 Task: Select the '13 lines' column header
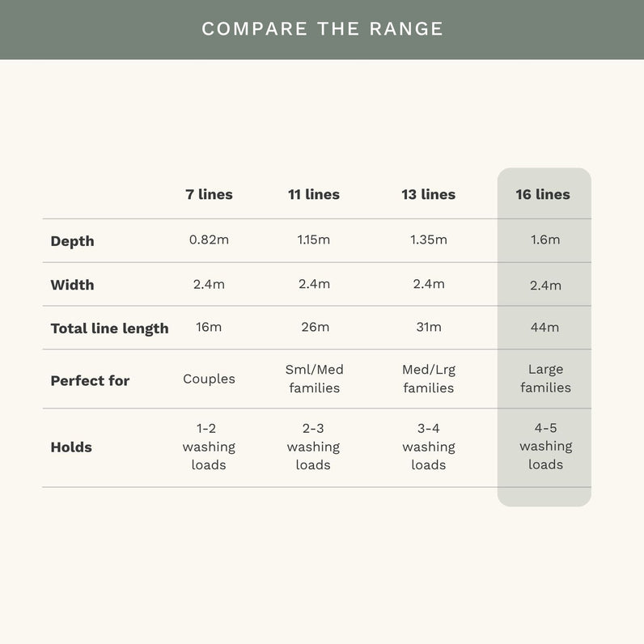pos(428,194)
